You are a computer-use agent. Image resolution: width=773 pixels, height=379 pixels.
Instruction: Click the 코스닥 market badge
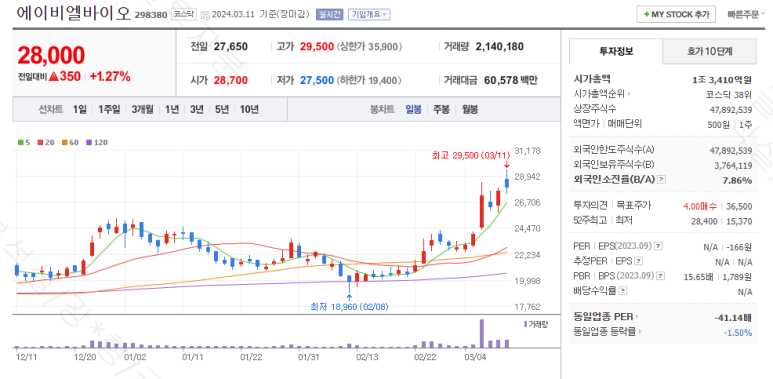[184, 14]
